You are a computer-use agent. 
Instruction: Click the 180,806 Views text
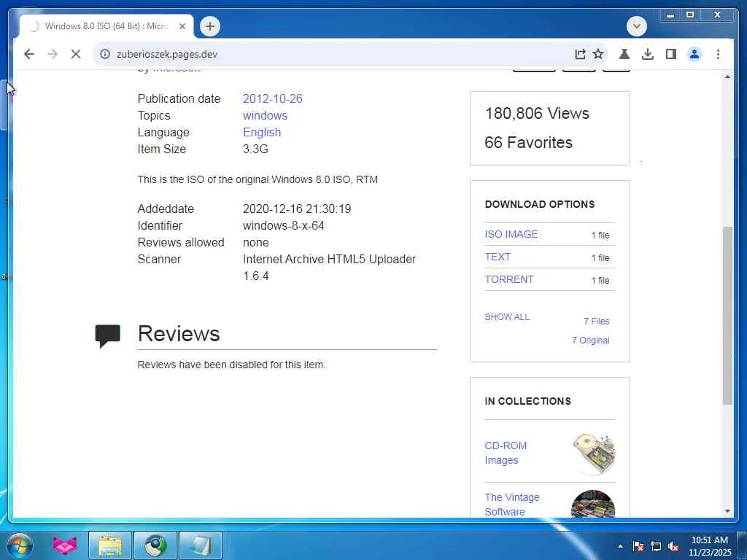pyautogui.click(x=537, y=113)
